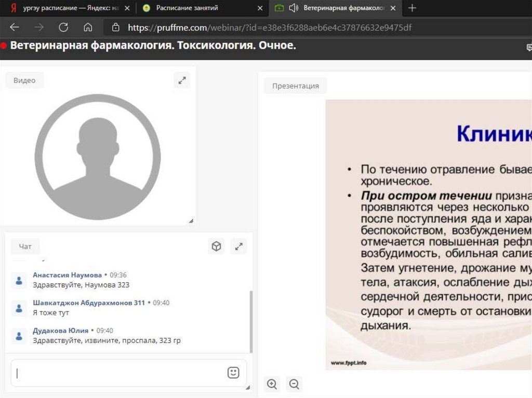Mute audio on the webinar tab
This screenshot has width=532, height=398.
(x=294, y=8)
